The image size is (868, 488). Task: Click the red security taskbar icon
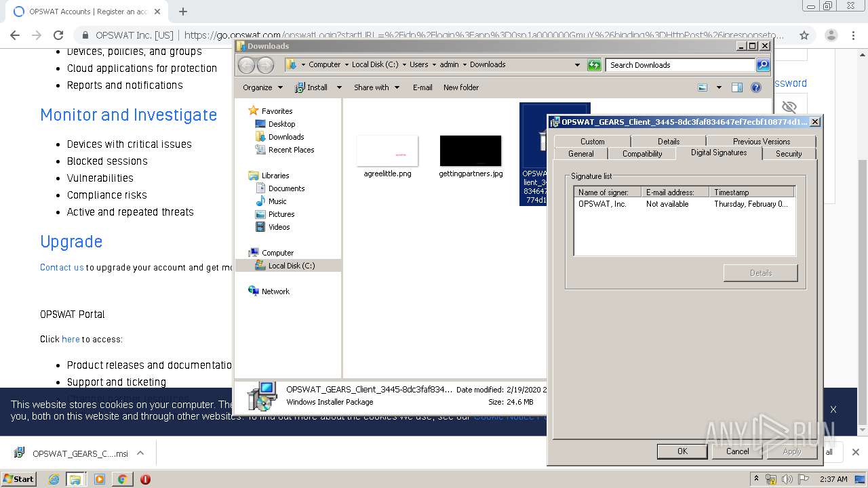(x=145, y=479)
